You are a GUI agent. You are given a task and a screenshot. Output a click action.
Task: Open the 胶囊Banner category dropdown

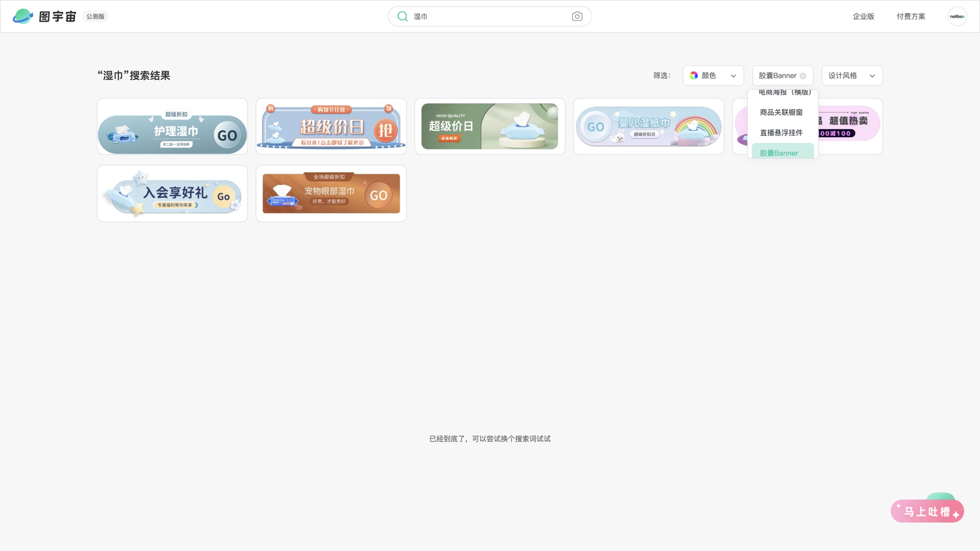(783, 76)
